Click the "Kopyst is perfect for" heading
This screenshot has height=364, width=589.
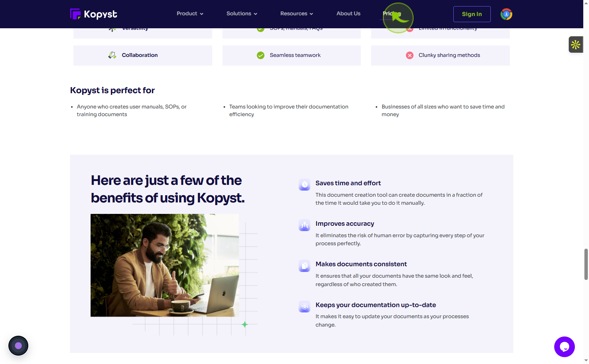pos(112,91)
